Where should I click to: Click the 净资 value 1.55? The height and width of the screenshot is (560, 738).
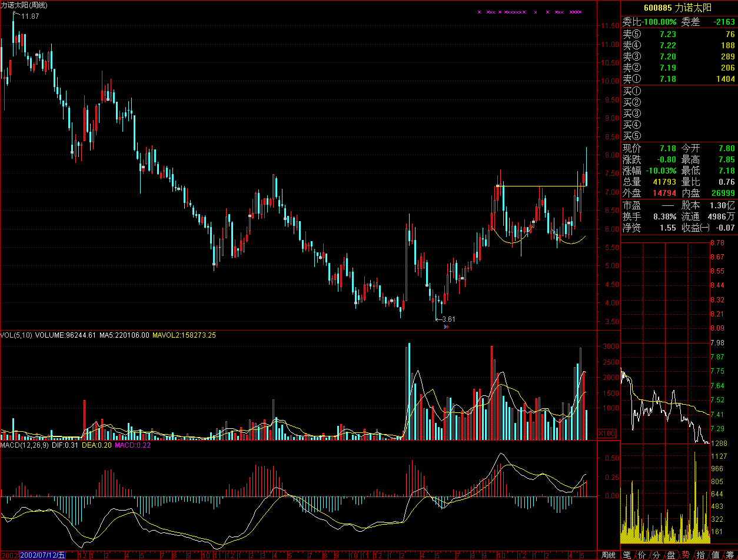tap(668, 228)
